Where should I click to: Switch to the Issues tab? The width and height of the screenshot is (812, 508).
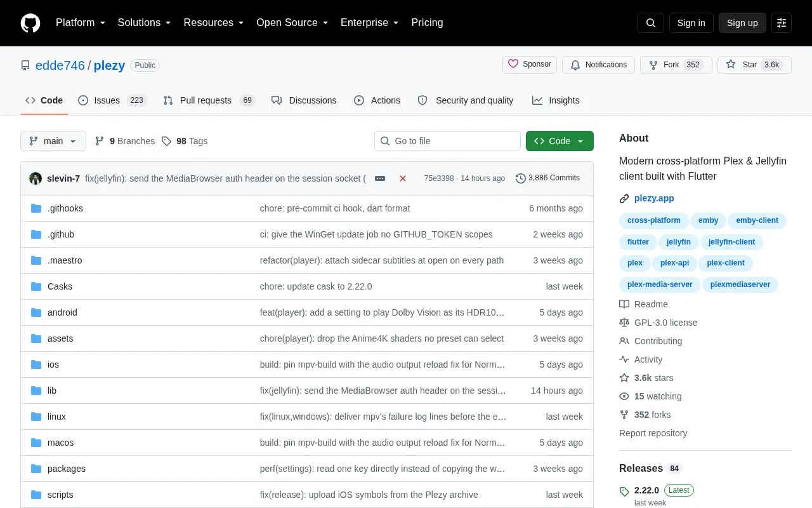point(112,100)
